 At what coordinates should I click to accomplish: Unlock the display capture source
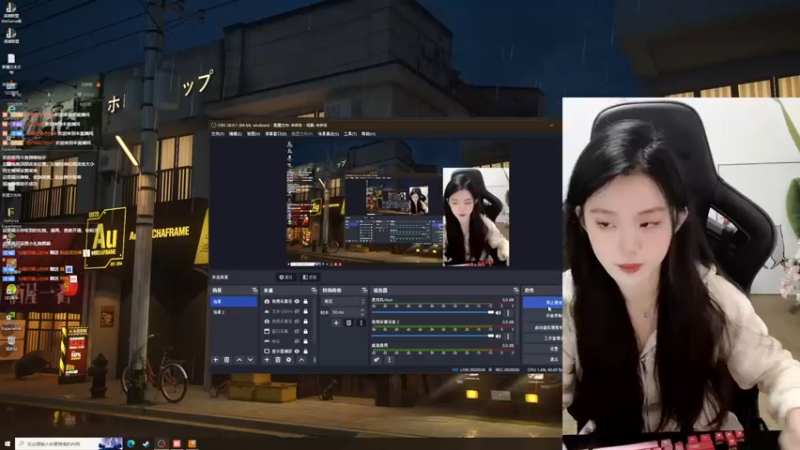tap(306, 351)
